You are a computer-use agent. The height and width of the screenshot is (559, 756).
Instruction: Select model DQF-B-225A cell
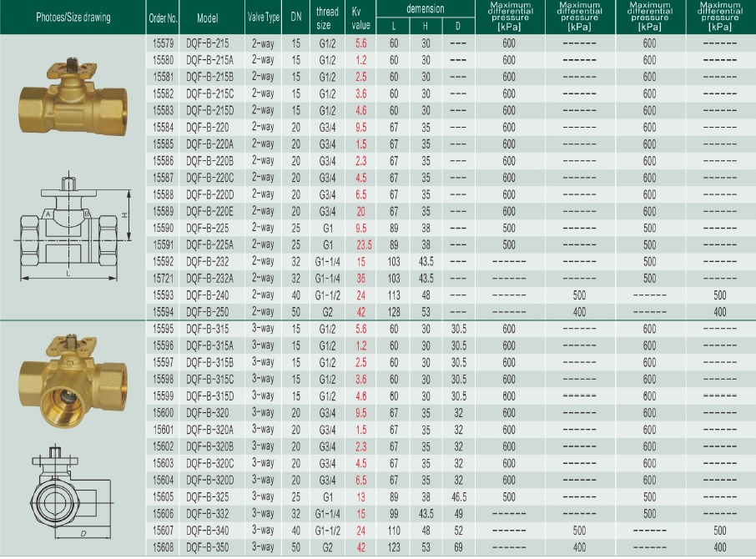[x=209, y=244]
